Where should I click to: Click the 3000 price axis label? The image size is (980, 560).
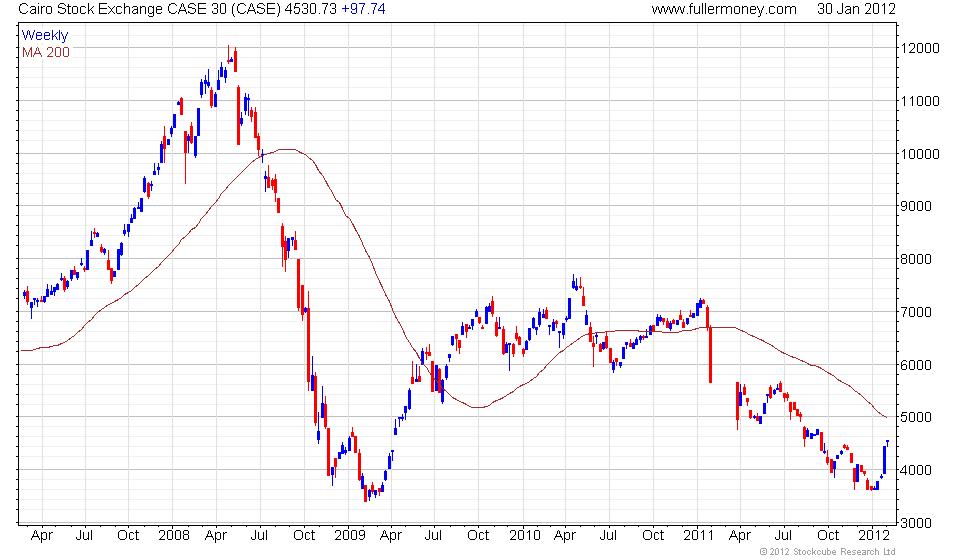click(x=916, y=522)
